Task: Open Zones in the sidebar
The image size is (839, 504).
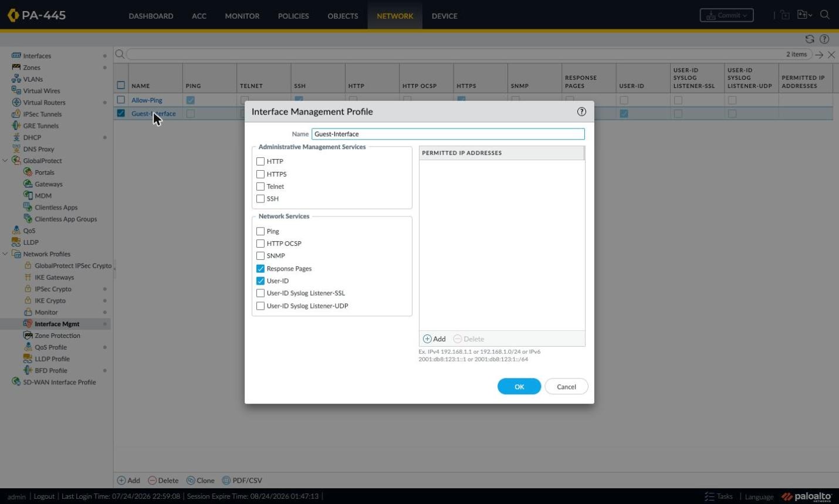Action: click(x=32, y=67)
